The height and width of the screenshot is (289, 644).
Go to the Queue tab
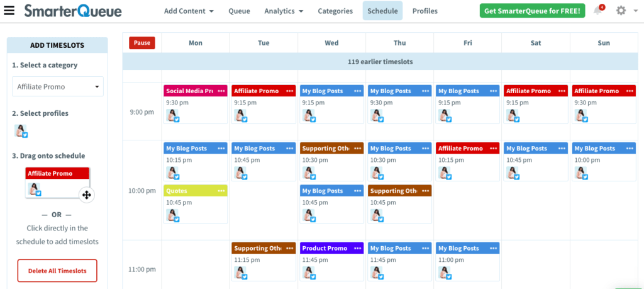(x=240, y=11)
